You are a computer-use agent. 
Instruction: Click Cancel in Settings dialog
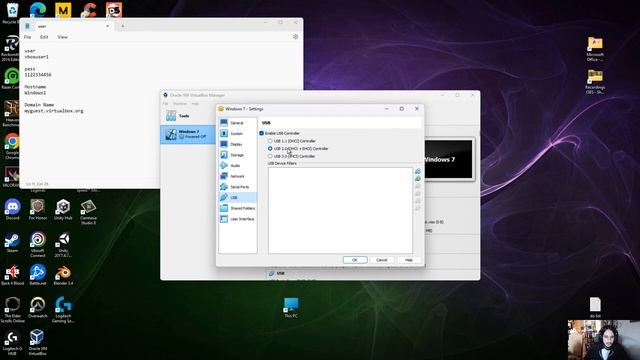pyautogui.click(x=382, y=260)
